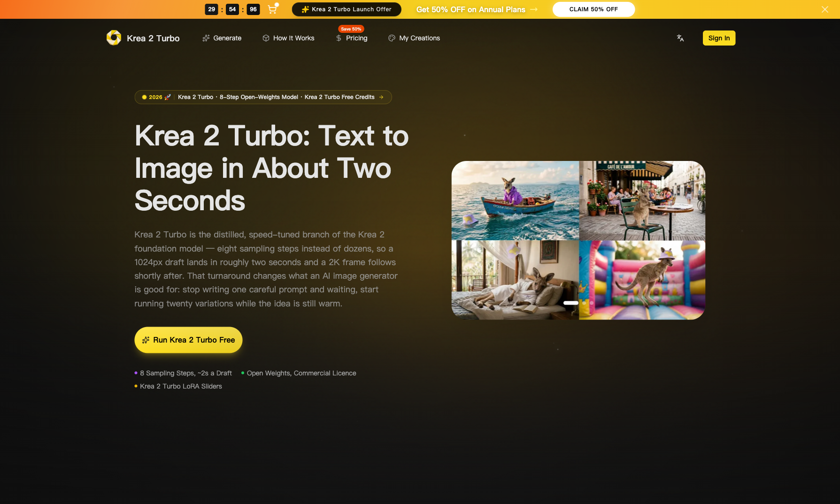This screenshot has height=504, width=840.
Task: Open Get 50% OFF on Annual Plans link
Action: (477, 9)
